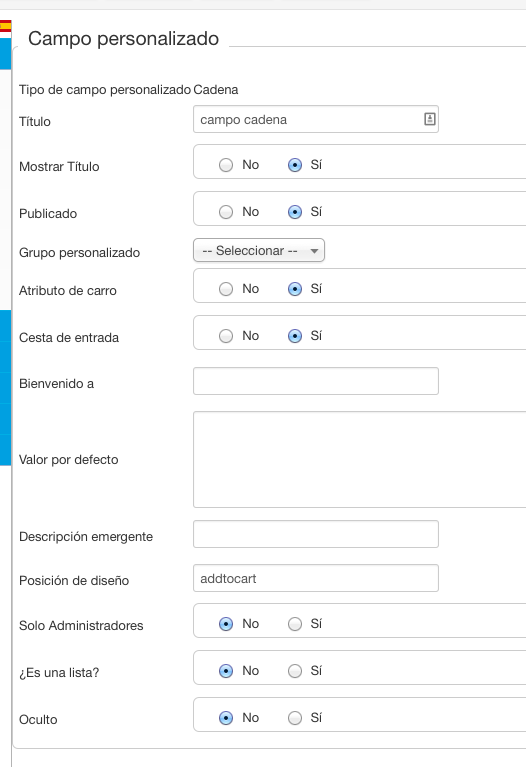The image size is (526, 784).
Task: Click the Spanish flag icon
Action: (x=6, y=26)
